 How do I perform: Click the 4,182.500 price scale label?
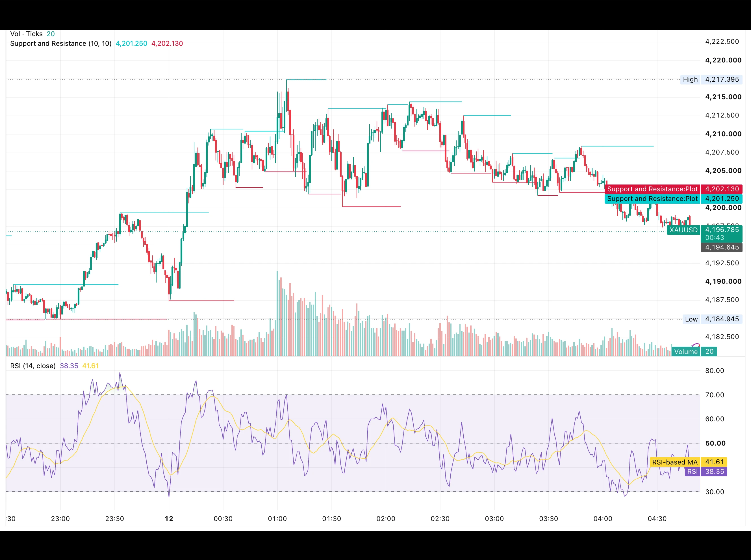[x=722, y=337]
